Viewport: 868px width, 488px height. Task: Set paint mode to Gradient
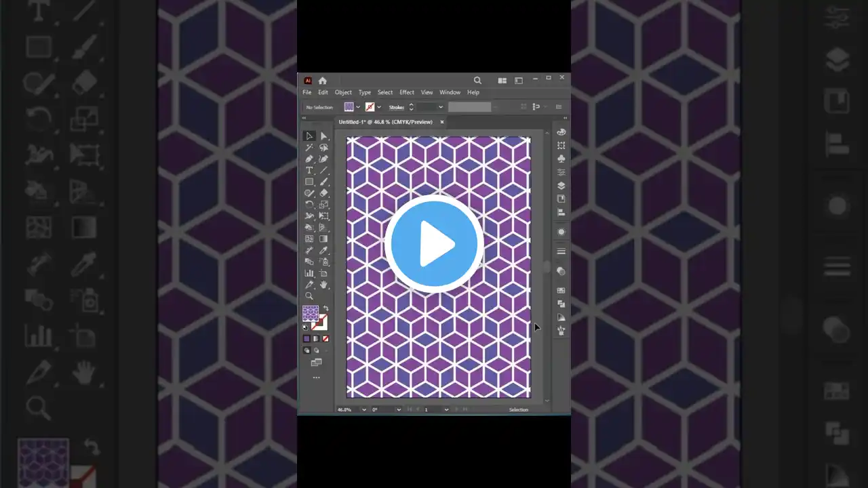tap(316, 339)
